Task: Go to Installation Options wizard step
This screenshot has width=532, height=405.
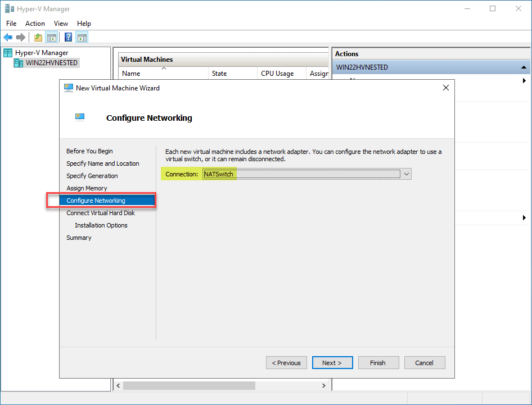Action: pos(101,225)
